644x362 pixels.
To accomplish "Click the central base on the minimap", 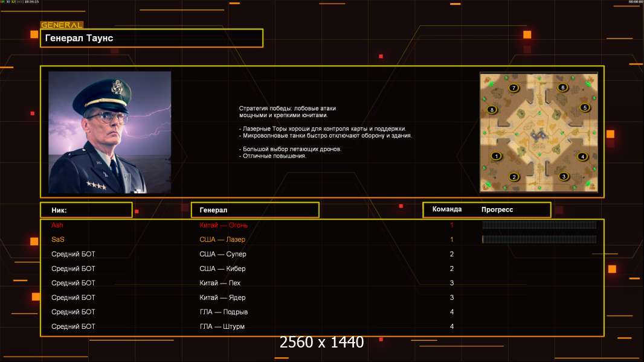I will coord(539,135).
